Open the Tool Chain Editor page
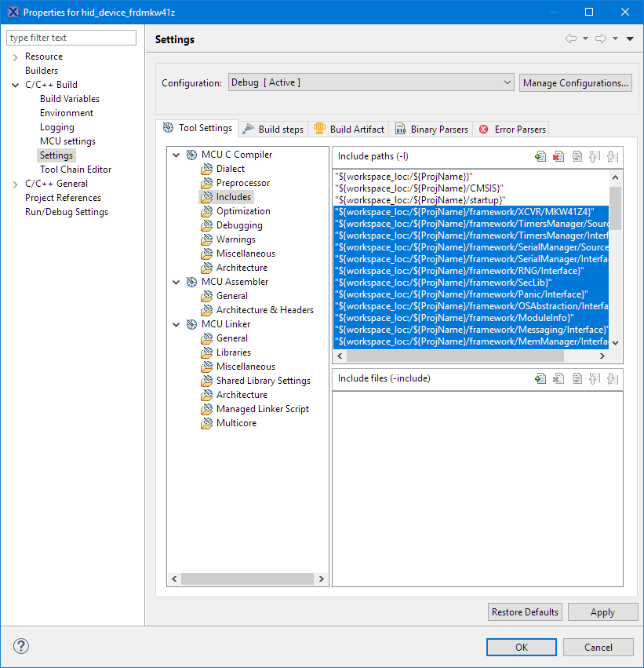 tap(75, 169)
